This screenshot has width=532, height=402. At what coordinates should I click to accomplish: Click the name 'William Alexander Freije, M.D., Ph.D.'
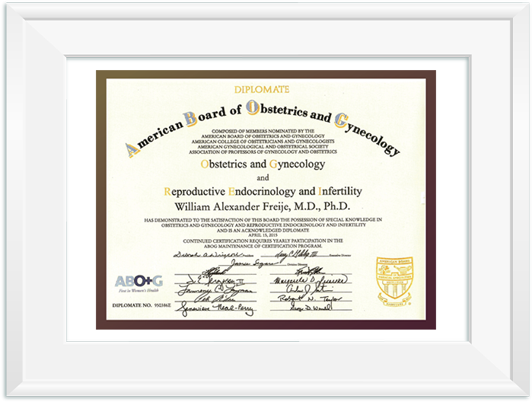[x=262, y=206]
